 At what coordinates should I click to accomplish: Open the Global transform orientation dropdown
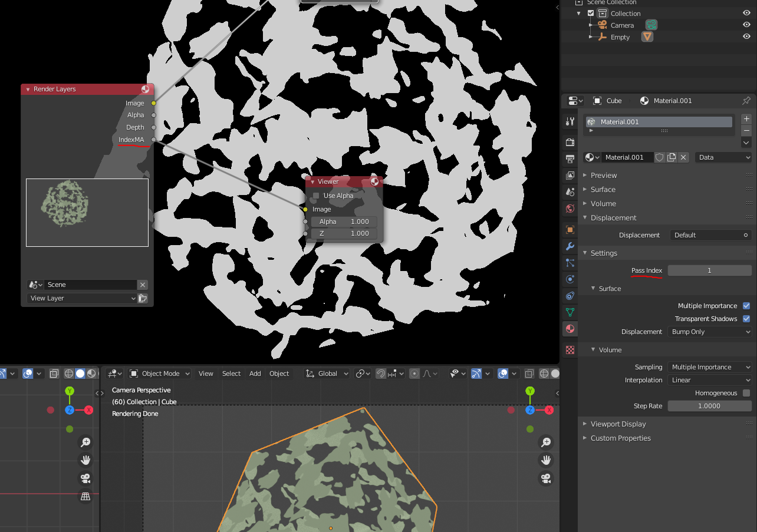coord(327,374)
